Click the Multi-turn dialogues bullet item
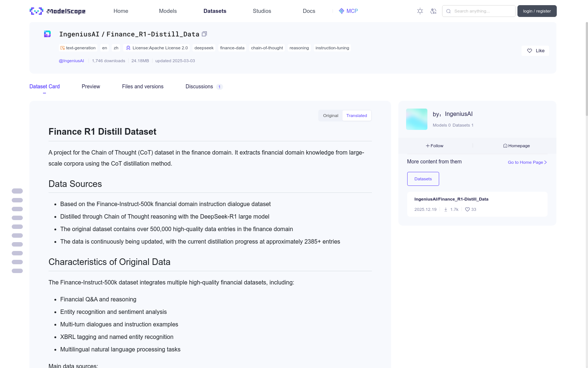This screenshot has width=588, height=368. click(119, 324)
